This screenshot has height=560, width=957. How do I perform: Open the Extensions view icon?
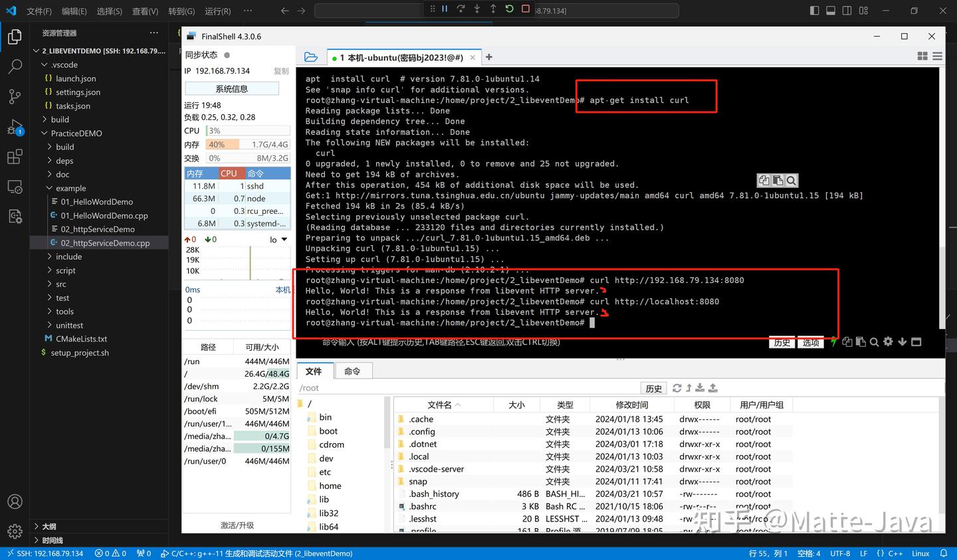(15, 155)
